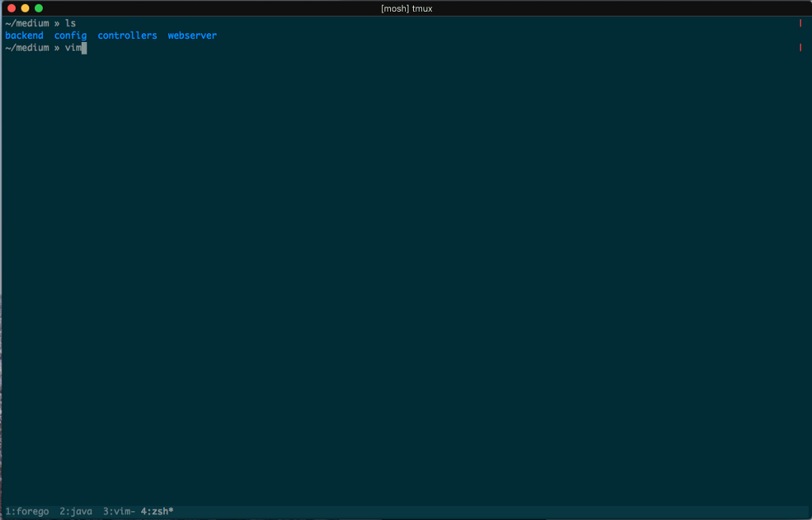This screenshot has height=520, width=812.
Task: Click the config directory name
Action: (71, 36)
